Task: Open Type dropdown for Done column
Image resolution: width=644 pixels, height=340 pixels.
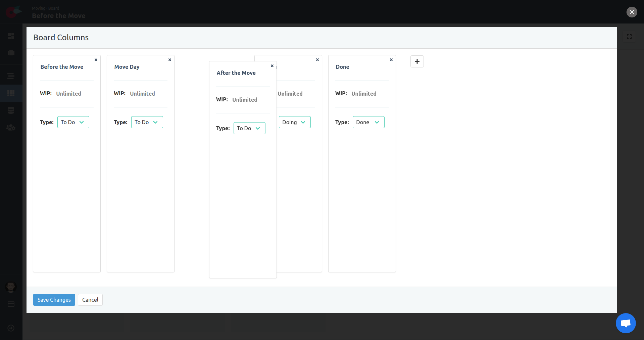Action: (x=368, y=122)
